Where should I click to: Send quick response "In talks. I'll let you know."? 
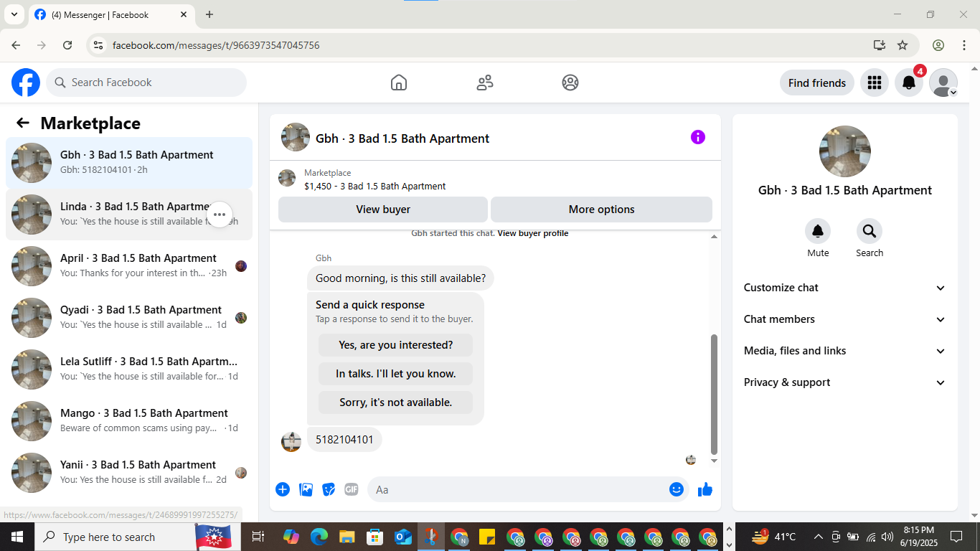(395, 374)
